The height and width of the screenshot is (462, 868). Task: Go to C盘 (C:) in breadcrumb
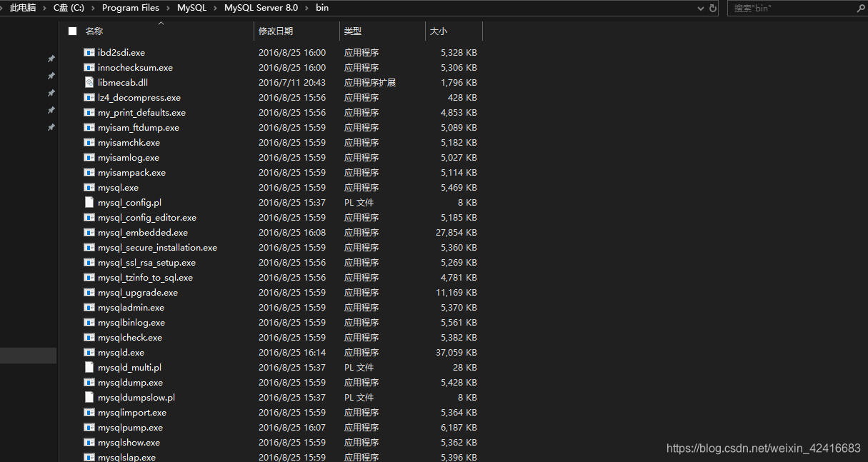tap(69, 8)
